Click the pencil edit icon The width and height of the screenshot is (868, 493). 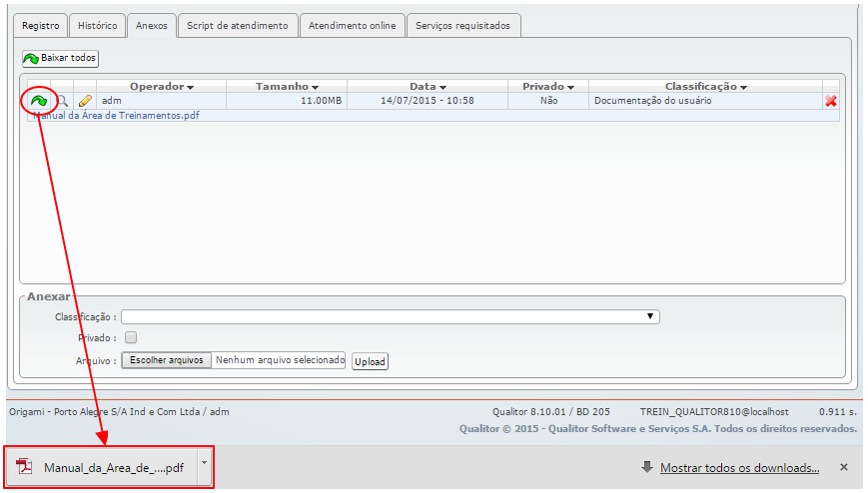click(85, 101)
